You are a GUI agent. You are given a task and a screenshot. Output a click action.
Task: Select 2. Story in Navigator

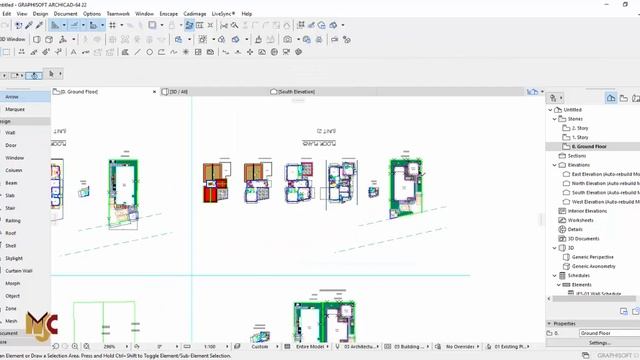(x=580, y=128)
